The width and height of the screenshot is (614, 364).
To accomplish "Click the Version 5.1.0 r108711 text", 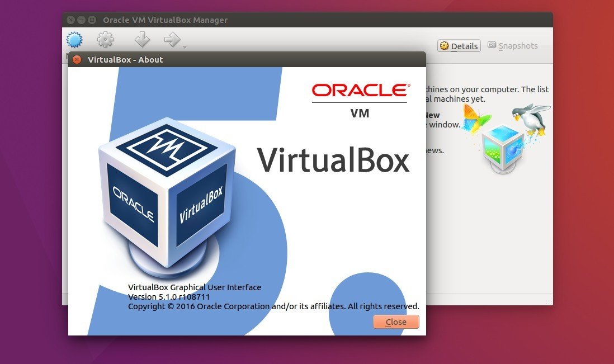I will pyautogui.click(x=169, y=297).
